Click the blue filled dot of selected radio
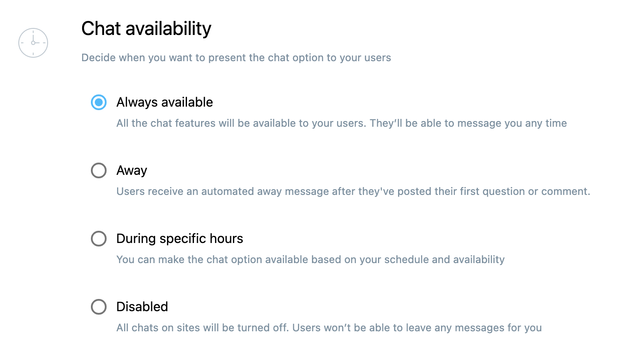This screenshot has height=361, width=644. 99,102
